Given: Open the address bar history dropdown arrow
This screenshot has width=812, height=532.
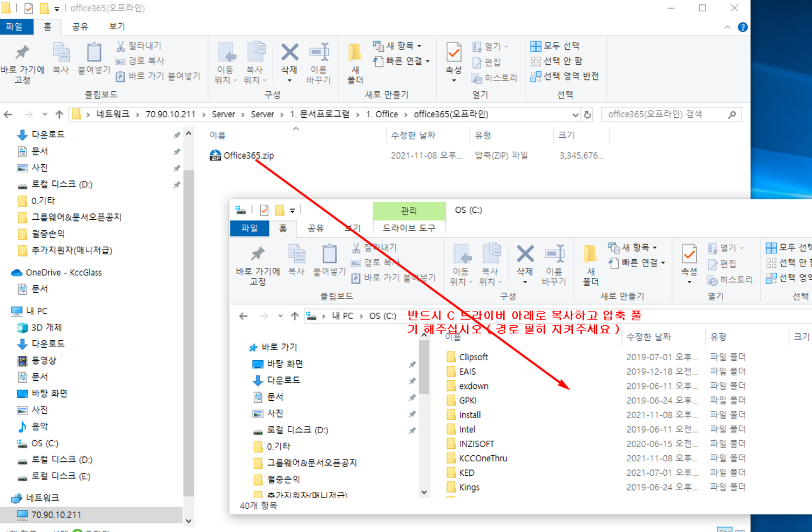Looking at the screenshot, I should coord(575,115).
